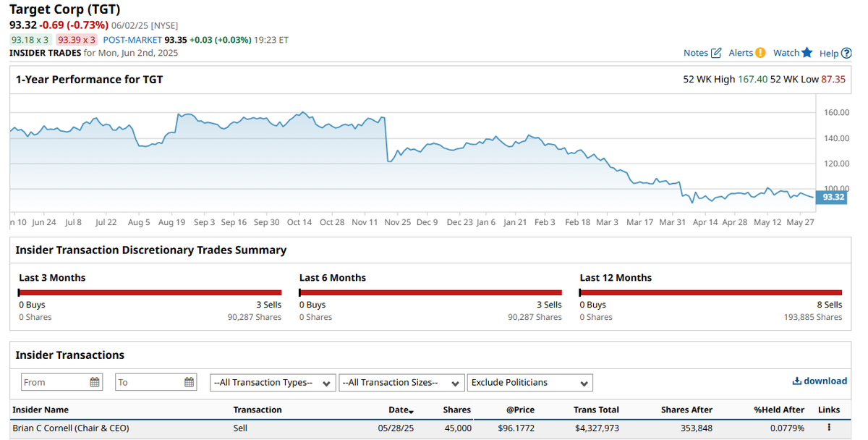Image resolution: width=868 pixels, height=440 pixels.
Task: Click the Last 3 Months heading
Action: tap(52, 278)
